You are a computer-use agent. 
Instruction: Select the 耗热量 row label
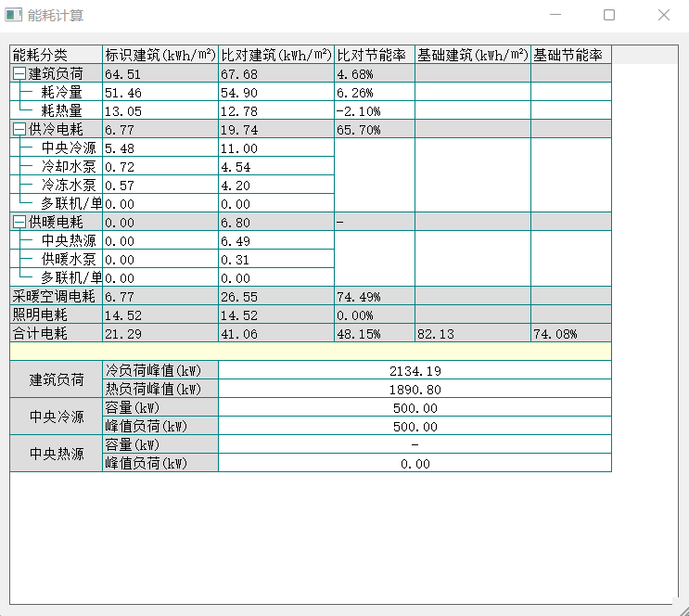61,111
